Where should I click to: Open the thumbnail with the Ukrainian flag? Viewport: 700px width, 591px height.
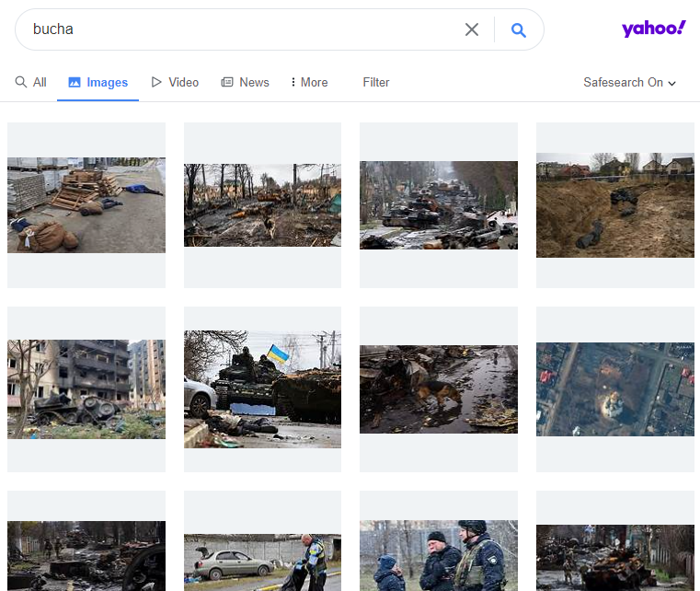(x=262, y=389)
